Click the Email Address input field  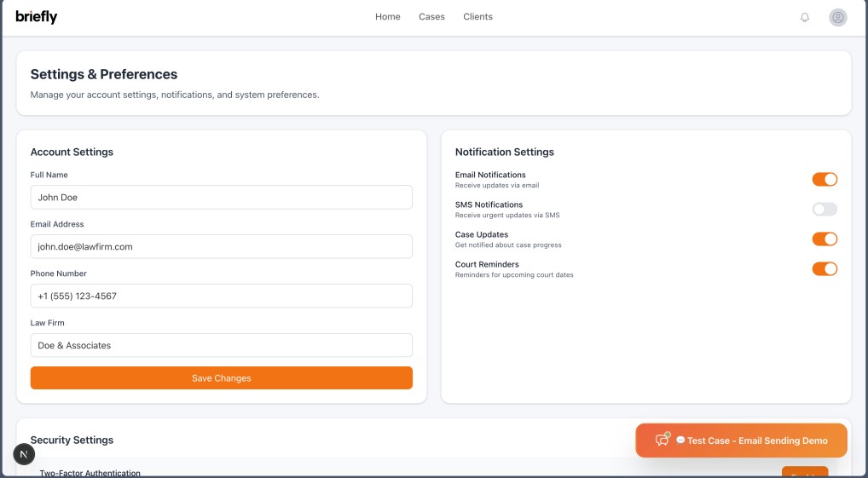pyautogui.click(x=222, y=247)
